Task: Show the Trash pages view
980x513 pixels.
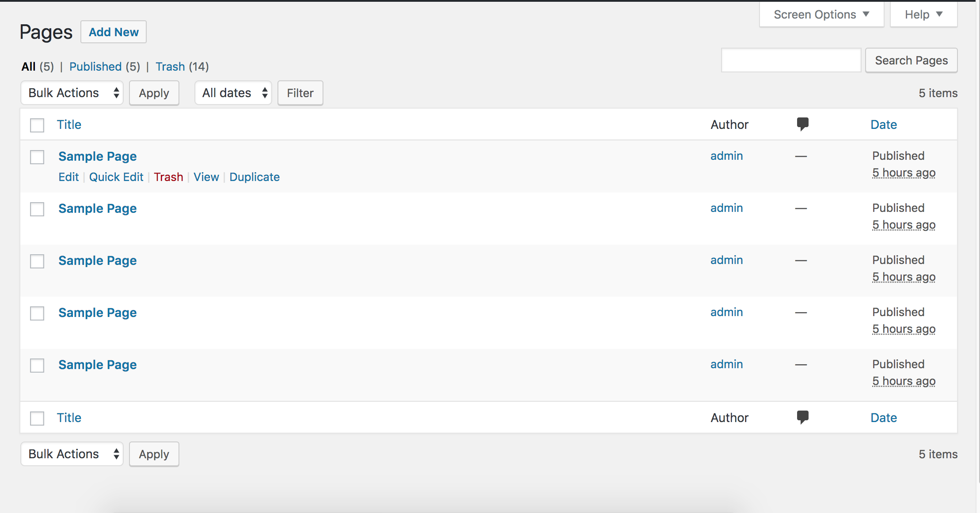Action: (170, 67)
